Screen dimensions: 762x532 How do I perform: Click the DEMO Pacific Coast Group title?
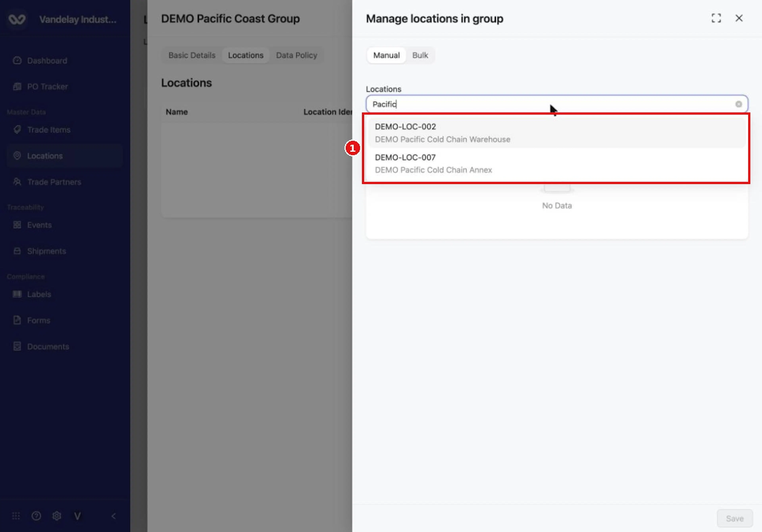[x=230, y=19]
